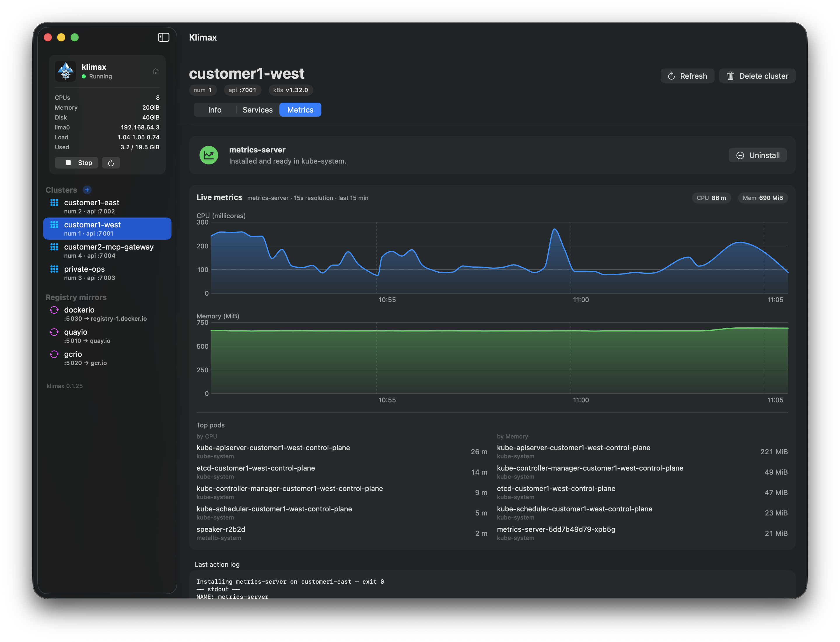
Task: Stop the klimax VM
Action: 76,163
